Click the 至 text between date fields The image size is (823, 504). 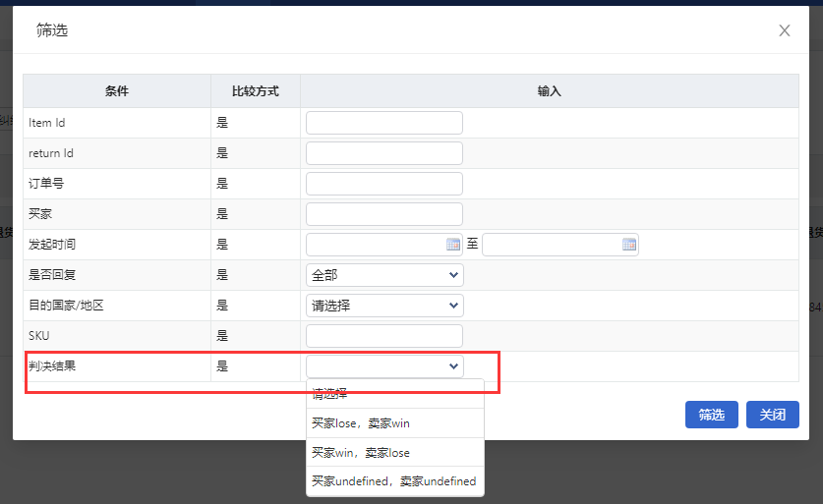472,244
